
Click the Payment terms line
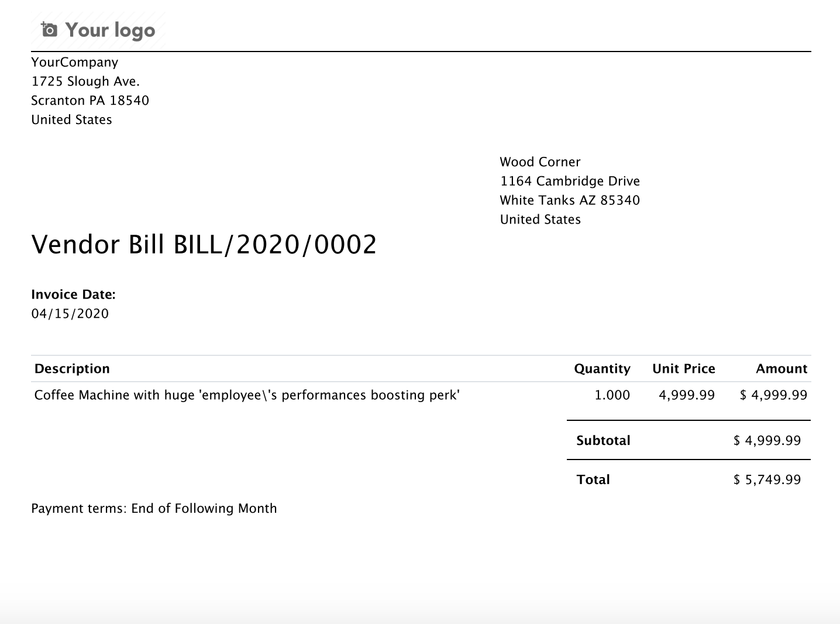coord(154,508)
